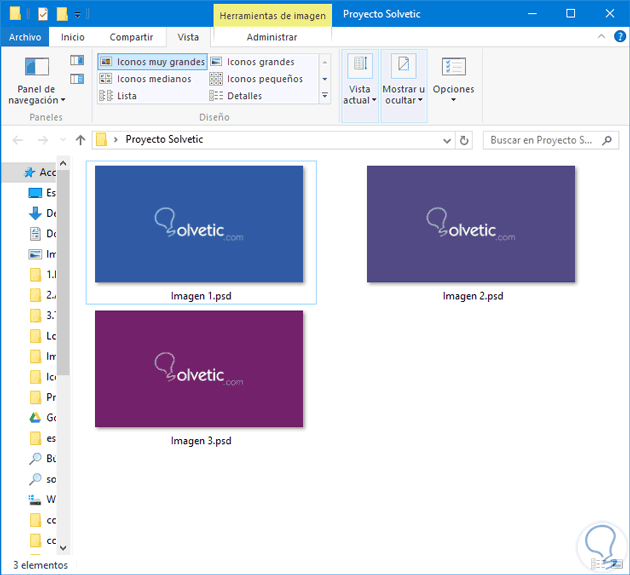Open the help question mark icon
Viewport: 630px width, 575px height.
[x=620, y=37]
